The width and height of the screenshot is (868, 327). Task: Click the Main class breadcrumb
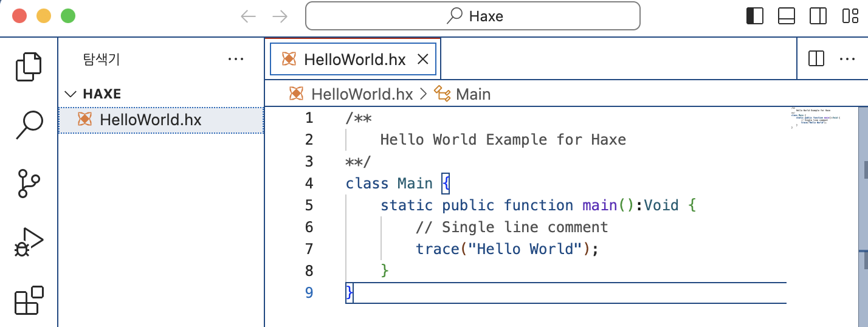(x=473, y=94)
